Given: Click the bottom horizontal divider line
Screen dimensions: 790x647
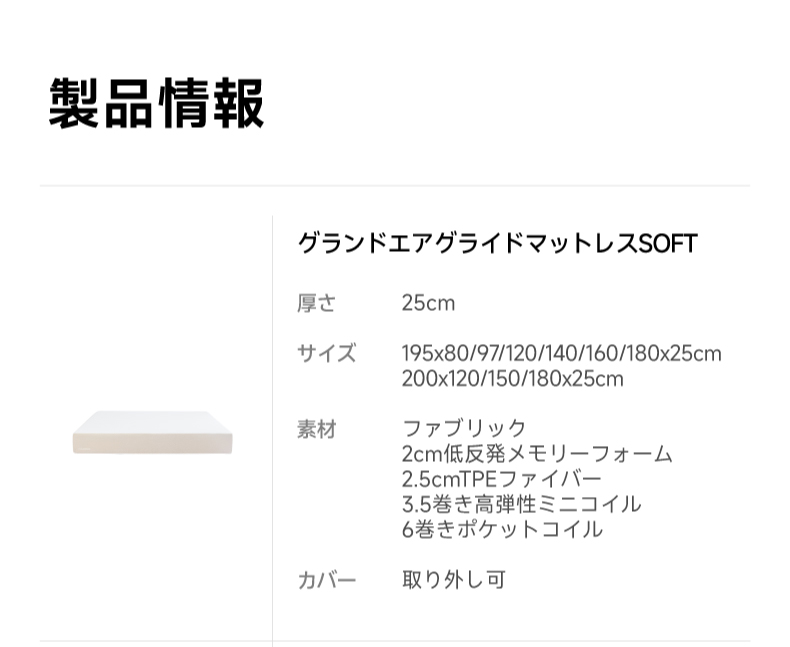Looking at the screenshot, I should pyautogui.click(x=395, y=641).
